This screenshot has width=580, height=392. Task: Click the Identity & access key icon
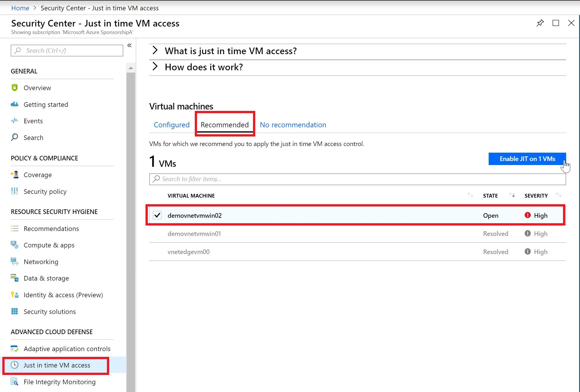tap(14, 295)
